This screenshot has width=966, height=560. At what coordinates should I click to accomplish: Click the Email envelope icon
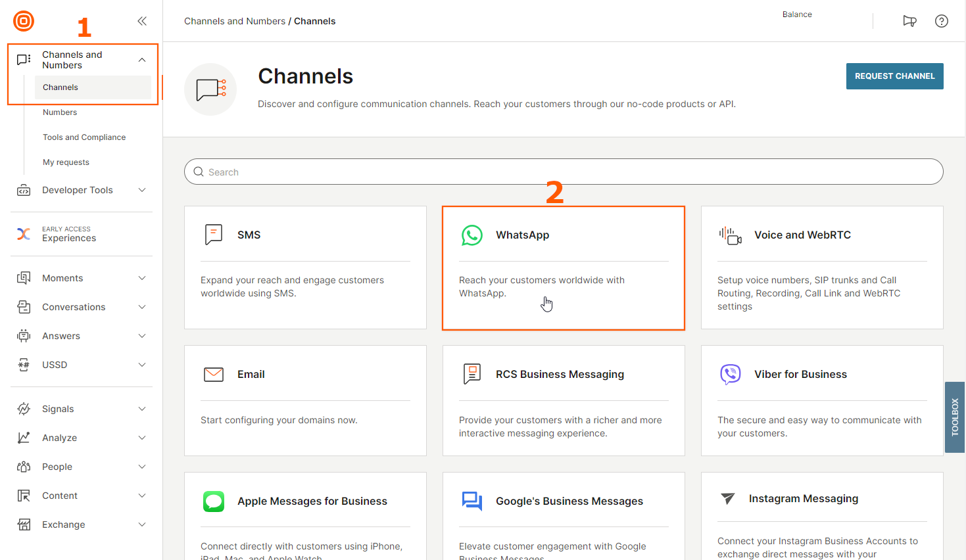tap(214, 375)
